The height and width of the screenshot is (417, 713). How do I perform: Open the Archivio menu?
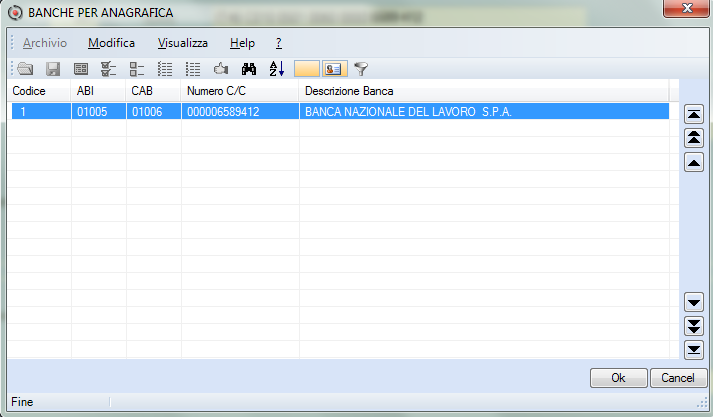[x=45, y=43]
